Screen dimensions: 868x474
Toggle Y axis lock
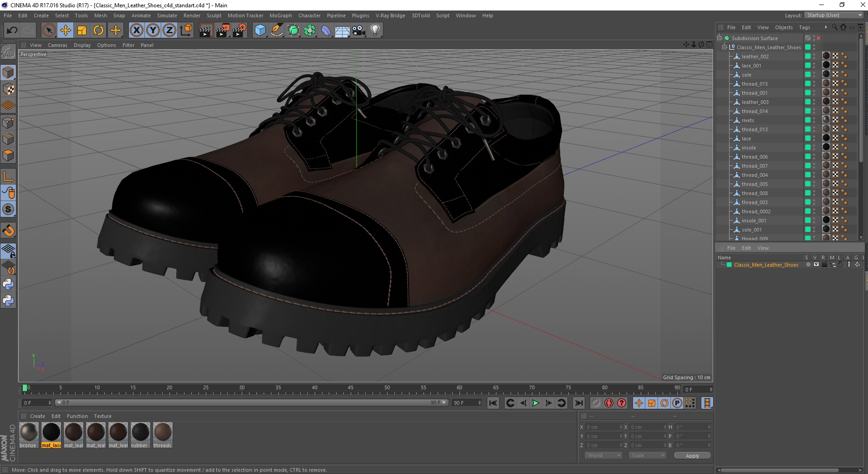[x=153, y=31]
